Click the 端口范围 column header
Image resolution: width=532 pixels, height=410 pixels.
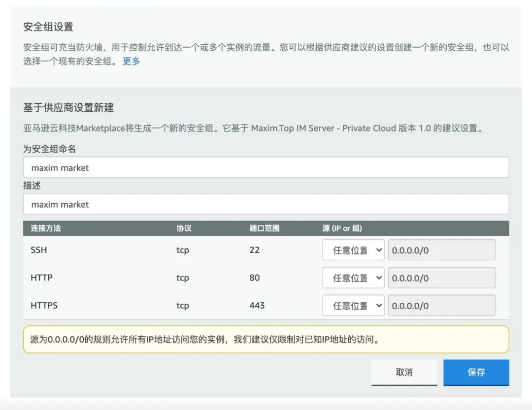coord(265,228)
